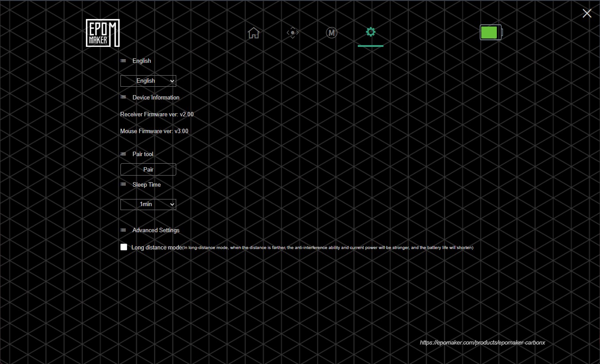Click the Device Information heading
Viewport: 600px width, 364px height.
[x=156, y=97]
